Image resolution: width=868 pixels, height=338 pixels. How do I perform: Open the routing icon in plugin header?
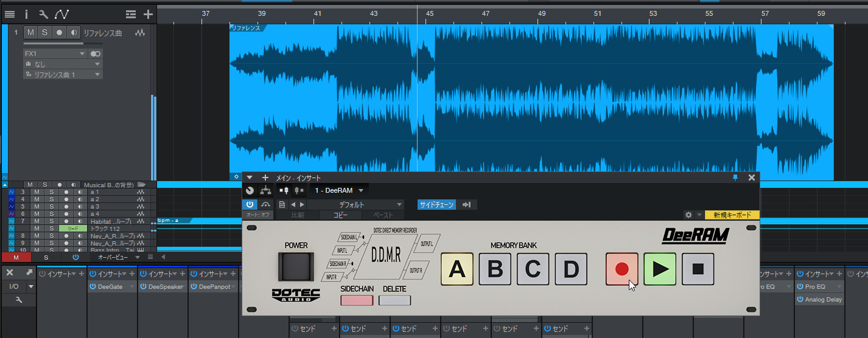[265, 190]
